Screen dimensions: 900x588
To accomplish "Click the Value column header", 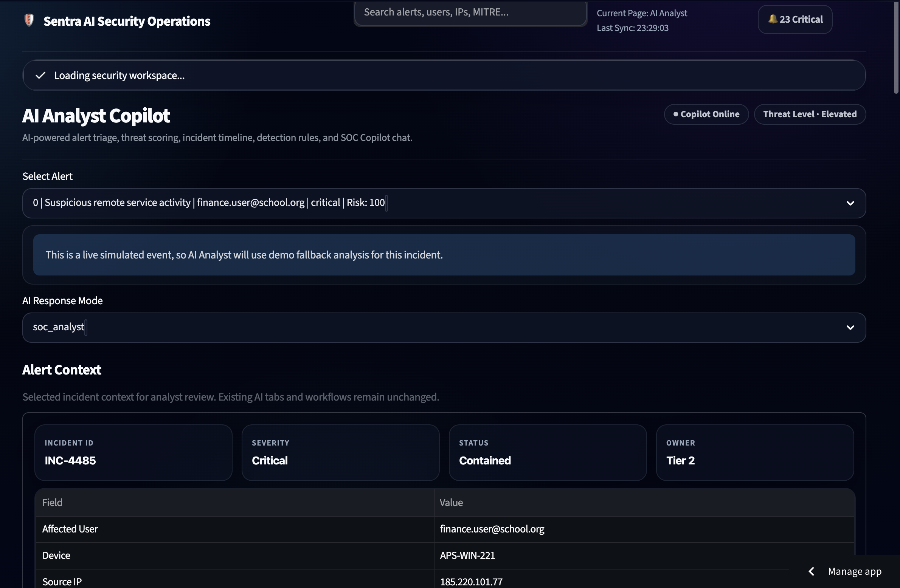I will pos(644,503).
